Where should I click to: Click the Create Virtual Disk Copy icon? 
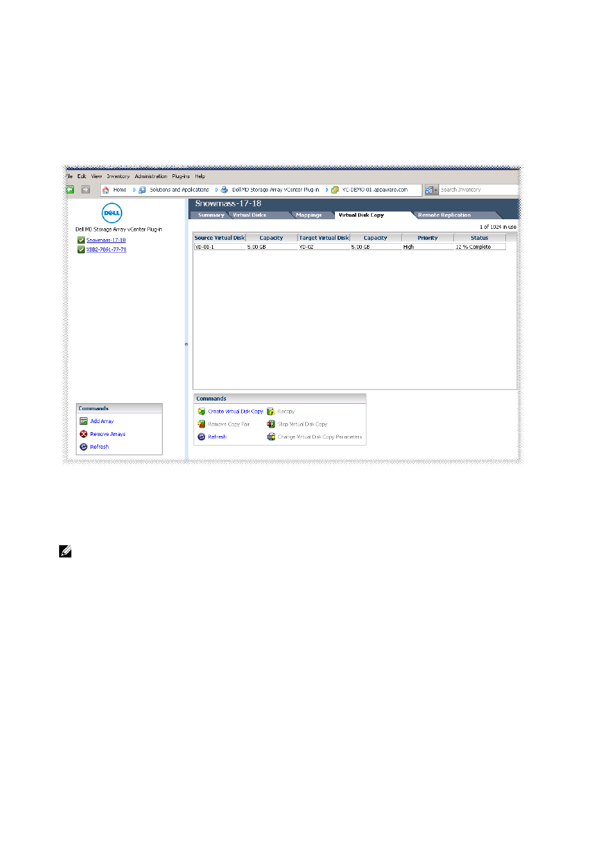[201, 411]
